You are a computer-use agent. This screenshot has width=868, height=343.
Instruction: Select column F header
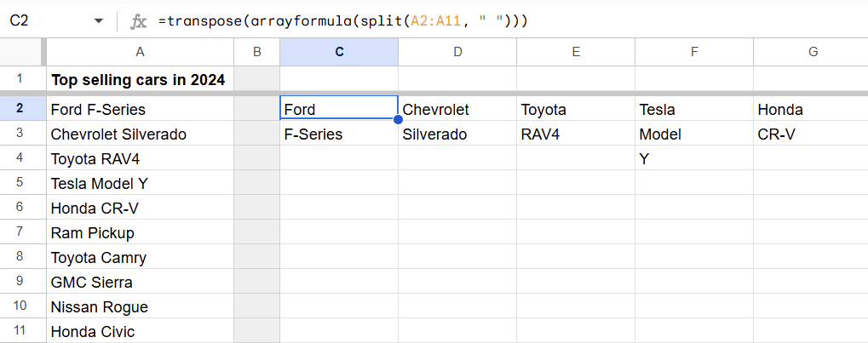(x=694, y=52)
